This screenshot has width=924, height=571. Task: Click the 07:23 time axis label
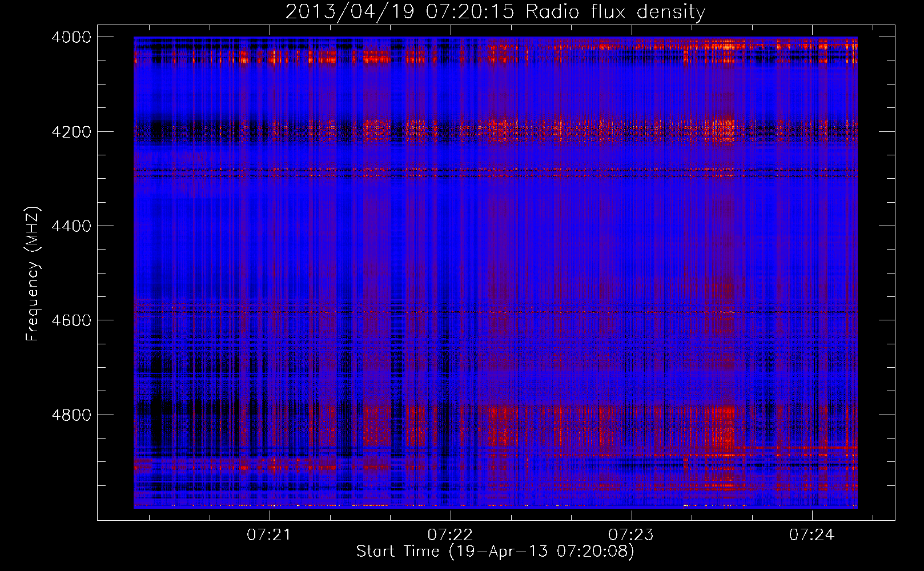[631, 534]
